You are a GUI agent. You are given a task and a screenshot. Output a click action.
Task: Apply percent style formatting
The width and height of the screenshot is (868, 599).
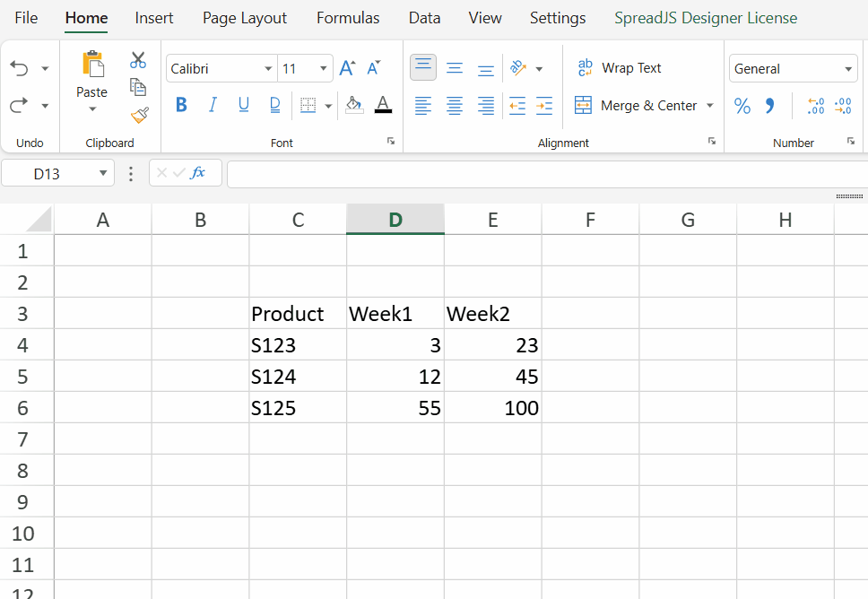742,105
